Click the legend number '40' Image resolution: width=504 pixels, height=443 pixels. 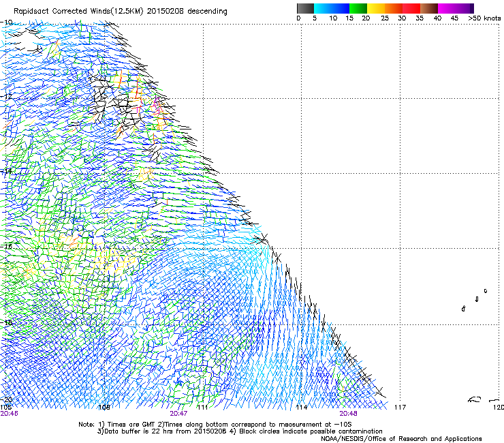point(437,18)
